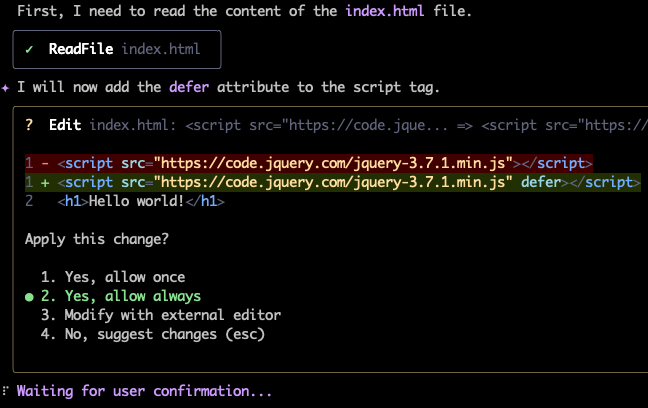Viewport: 648px width, 408px height.
Task: Click the question mark icon beside Edit
Action: pyautogui.click(x=30, y=124)
